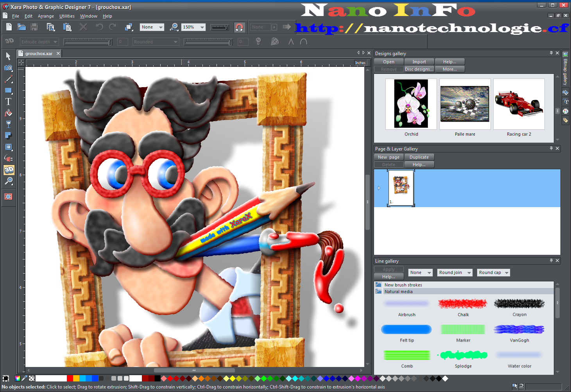Choose the VanGogh brush stroke
The width and height of the screenshot is (571, 392).
click(x=519, y=329)
